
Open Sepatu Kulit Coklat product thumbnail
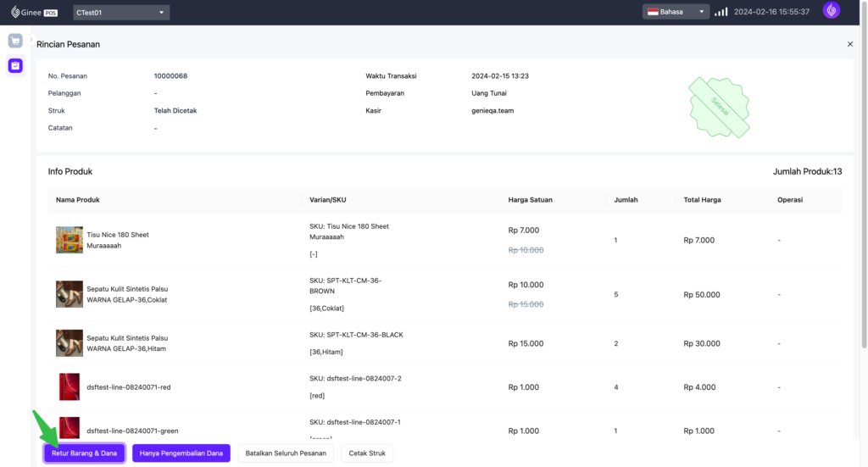(x=70, y=294)
